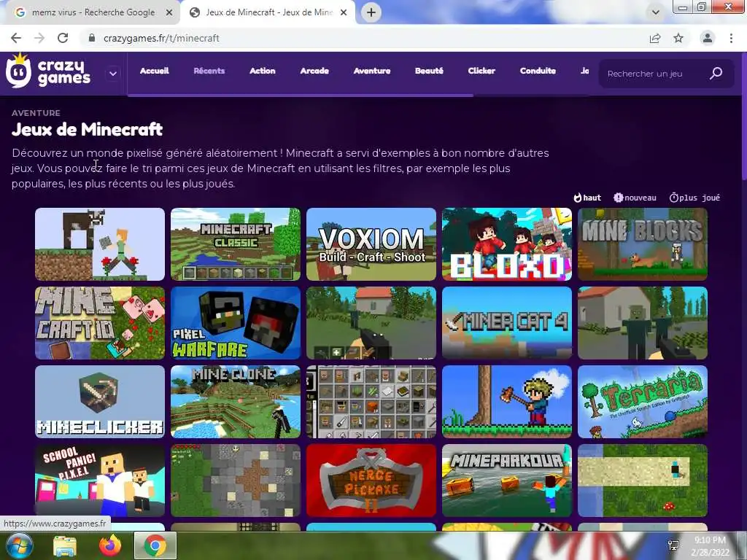Screen dimensions: 747x560
Task: Open the Terraria game thumbnail
Action: (x=643, y=402)
